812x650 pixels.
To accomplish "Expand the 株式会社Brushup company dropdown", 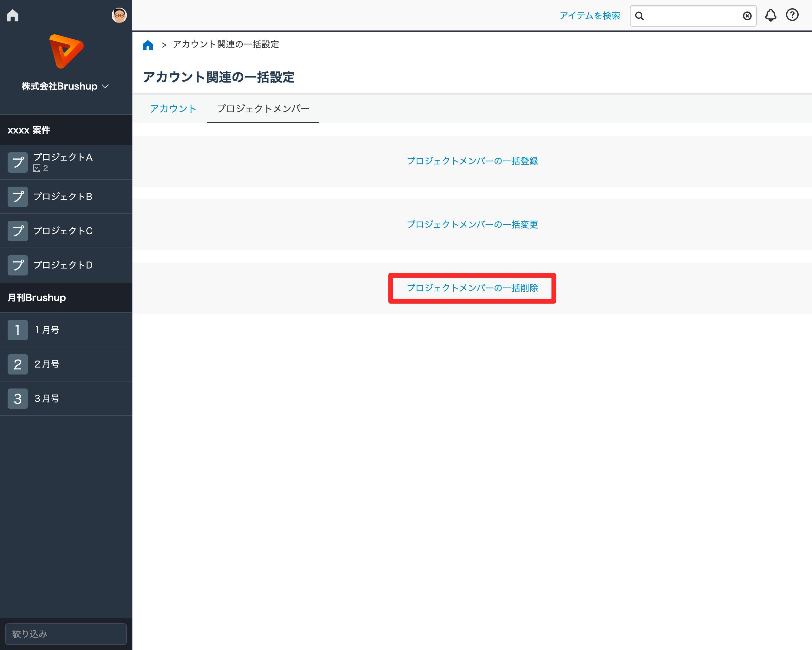I will point(66,86).
